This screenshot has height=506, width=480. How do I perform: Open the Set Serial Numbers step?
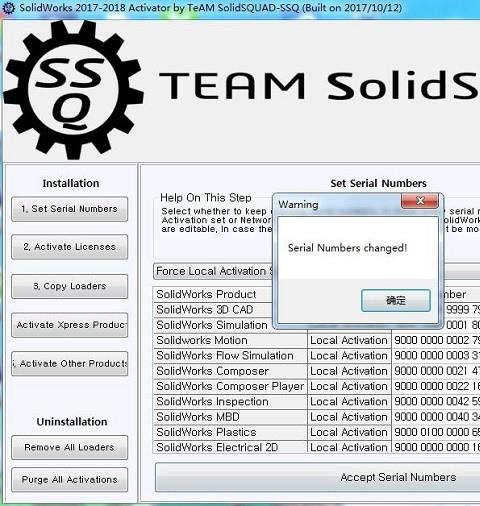coord(69,209)
